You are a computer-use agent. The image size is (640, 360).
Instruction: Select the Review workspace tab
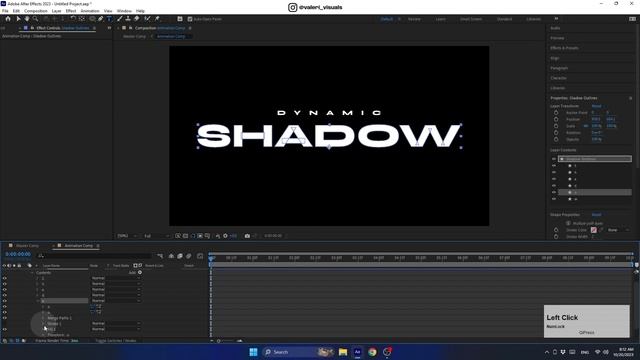click(x=414, y=19)
